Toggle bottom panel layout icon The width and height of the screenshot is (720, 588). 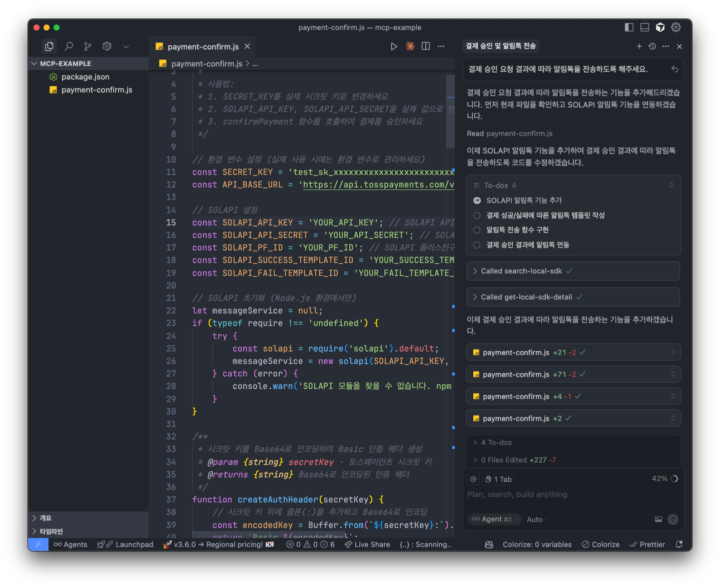coord(645,27)
